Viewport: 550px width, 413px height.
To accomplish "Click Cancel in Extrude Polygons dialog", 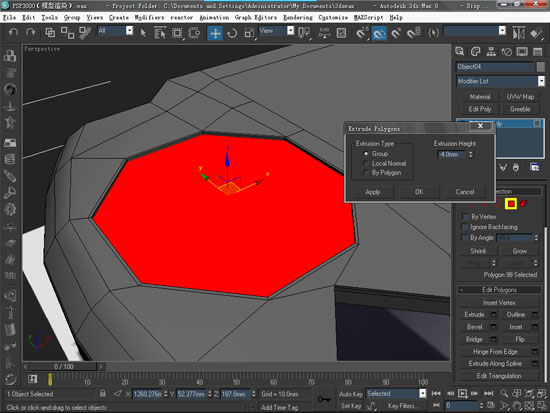I will [465, 192].
